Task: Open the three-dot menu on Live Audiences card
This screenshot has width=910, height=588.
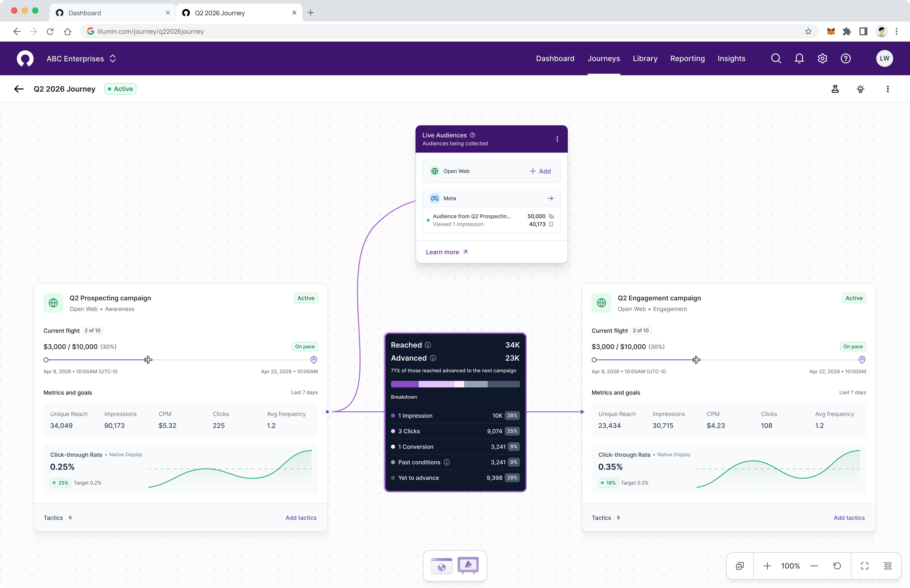Action: pyautogui.click(x=557, y=139)
